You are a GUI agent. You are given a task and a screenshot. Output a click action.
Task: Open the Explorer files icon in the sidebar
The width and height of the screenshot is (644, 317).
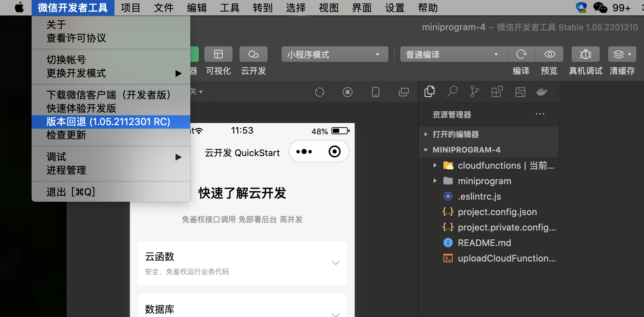(x=429, y=92)
